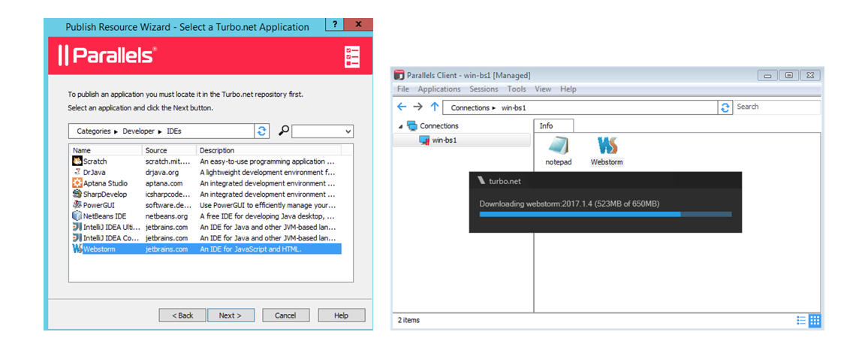Go back using the left arrow in Parallels Client
The height and width of the screenshot is (350, 868).
(402, 107)
